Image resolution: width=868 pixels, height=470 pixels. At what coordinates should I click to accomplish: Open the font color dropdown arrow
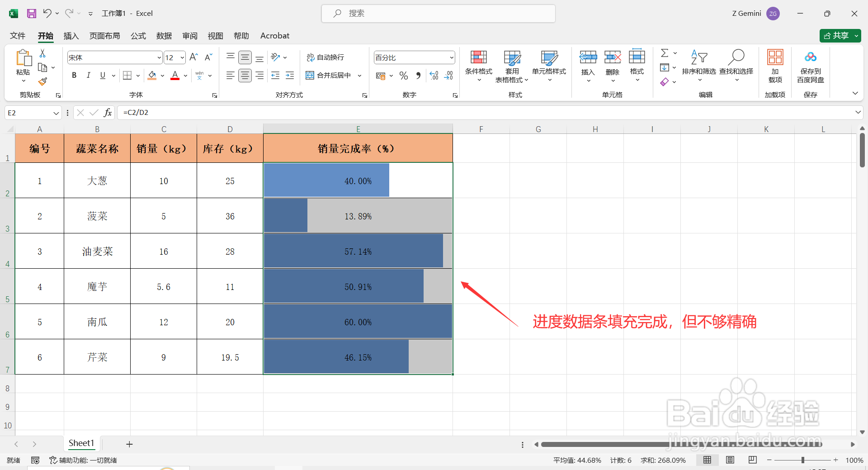pyautogui.click(x=185, y=76)
